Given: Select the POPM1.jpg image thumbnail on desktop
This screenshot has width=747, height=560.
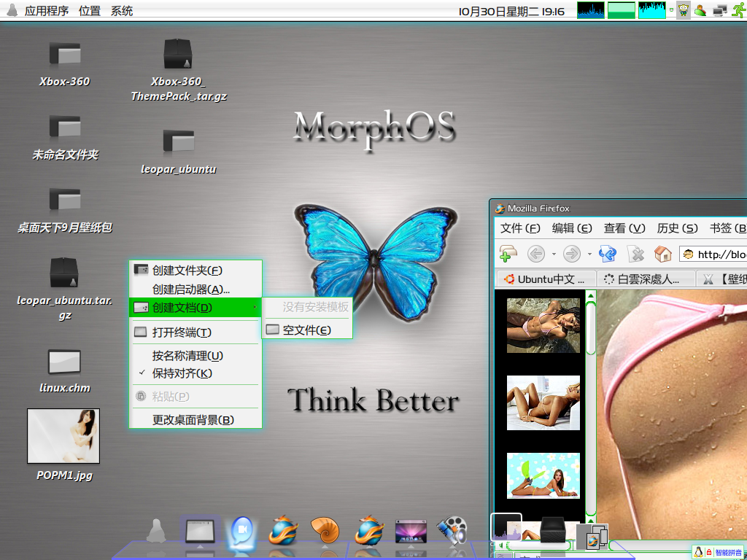Looking at the screenshot, I should click(x=63, y=436).
